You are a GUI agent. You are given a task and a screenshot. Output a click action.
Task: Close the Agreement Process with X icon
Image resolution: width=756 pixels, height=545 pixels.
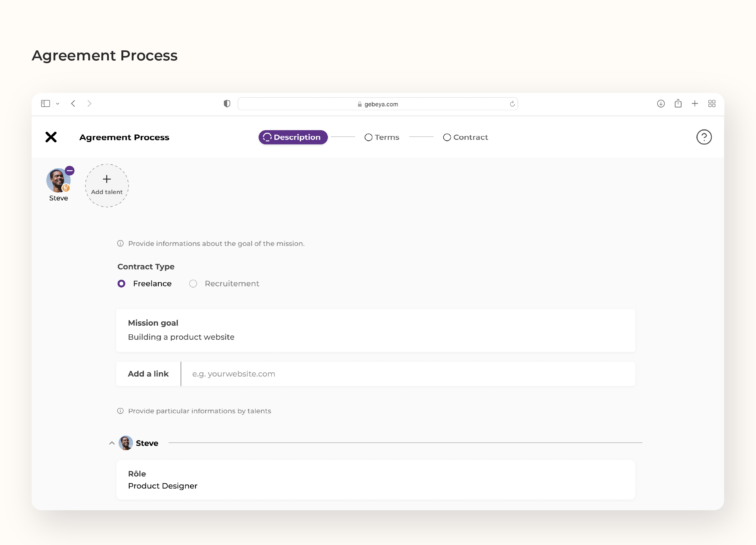tap(51, 137)
